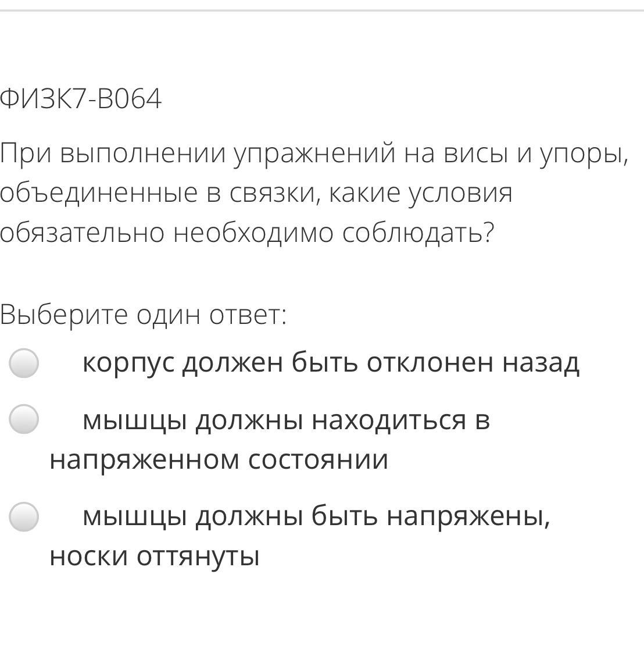Select the radio button for 'корпус должен быть отклонен назад'

(x=24, y=363)
